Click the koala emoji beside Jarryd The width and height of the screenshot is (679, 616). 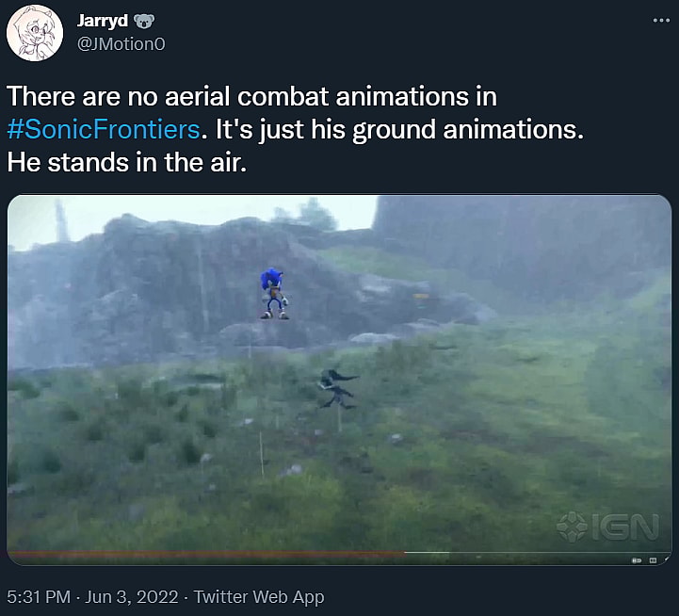point(144,21)
